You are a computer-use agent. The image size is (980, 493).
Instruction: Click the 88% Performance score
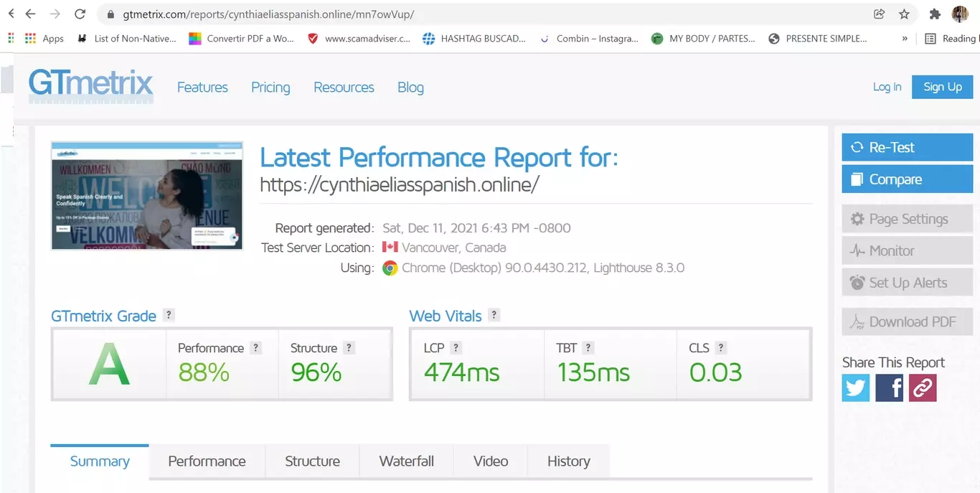pyautogui.click(x=204, y=372)
